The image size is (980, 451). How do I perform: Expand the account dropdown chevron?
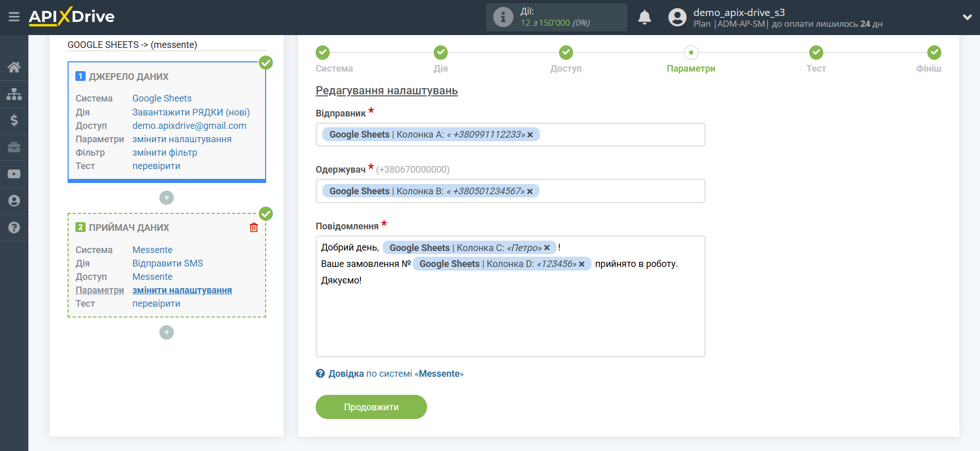point(967,17)
